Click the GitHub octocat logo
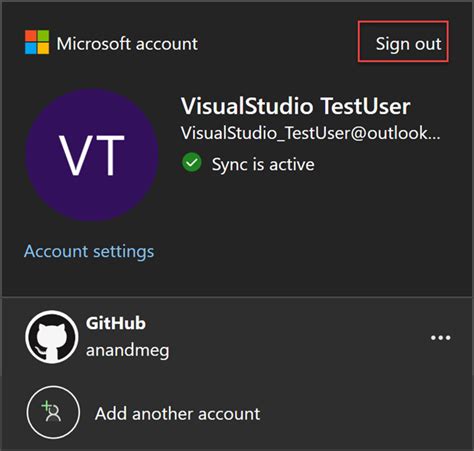 tap(52, 337)
